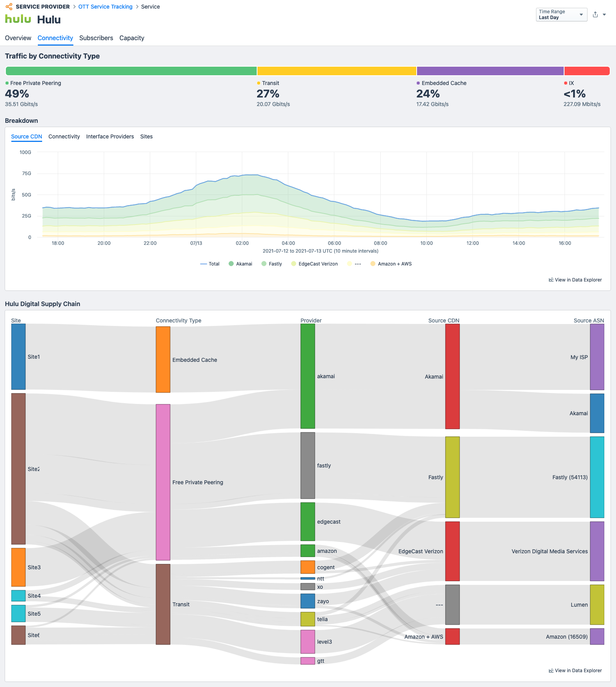Click the Amazon + AWS Source CDN node

click(x=453, y=636)
